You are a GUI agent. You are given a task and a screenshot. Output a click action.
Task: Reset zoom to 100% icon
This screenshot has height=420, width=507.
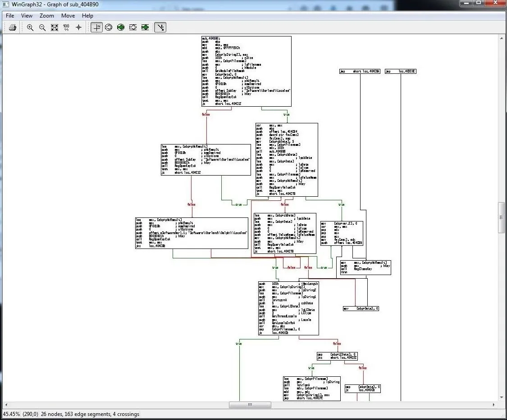point(66,27)
